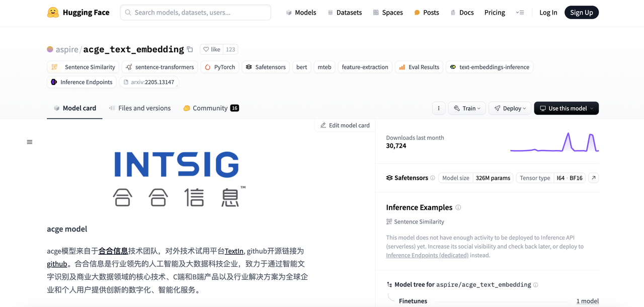The height and width of the screenshot is (307, 644).
Task: Open the TextIn platform link
Action: pos(234,251)
